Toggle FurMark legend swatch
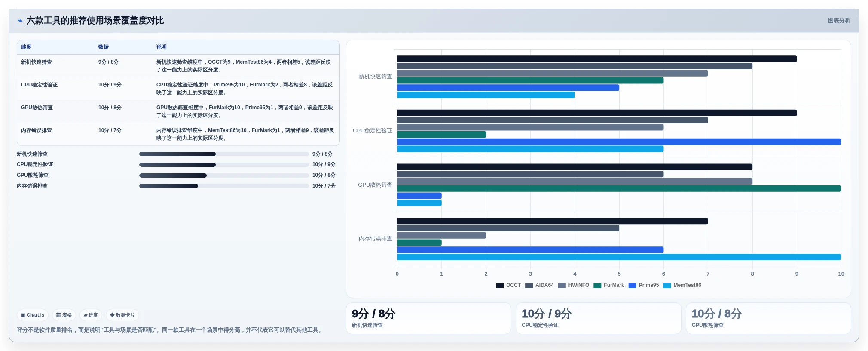The image size is (868, 351). 597,285
